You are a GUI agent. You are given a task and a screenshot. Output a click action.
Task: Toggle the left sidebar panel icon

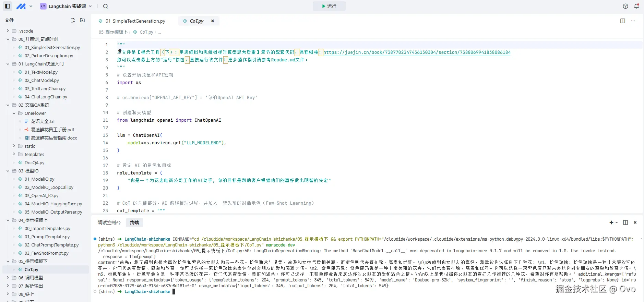(x=8, y=6)
